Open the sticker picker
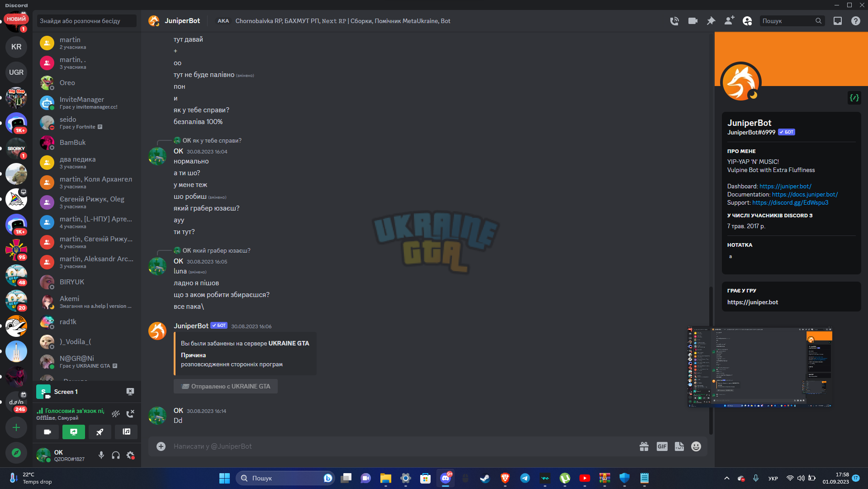Image resolution: width=868 pixels, height=489 pixels. pyautogui.click(x=679, y=446)
